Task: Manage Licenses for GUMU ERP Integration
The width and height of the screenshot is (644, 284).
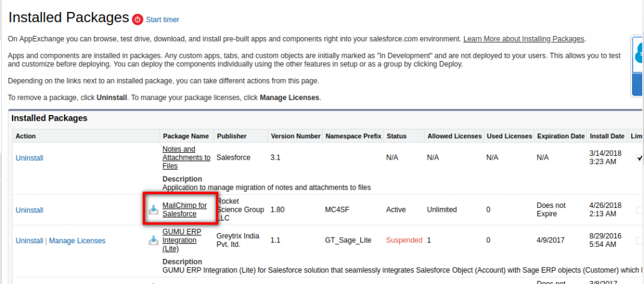Action: coord(77,241)
